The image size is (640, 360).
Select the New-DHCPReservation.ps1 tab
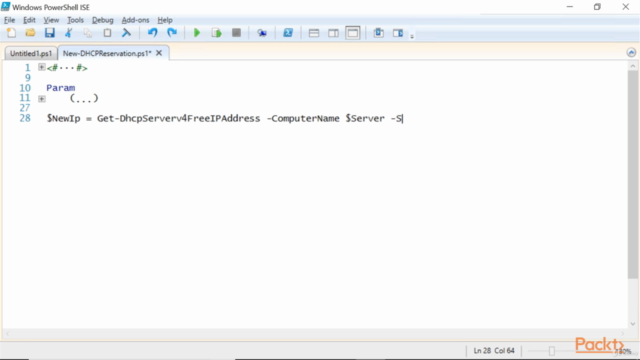tap(107, 53)
